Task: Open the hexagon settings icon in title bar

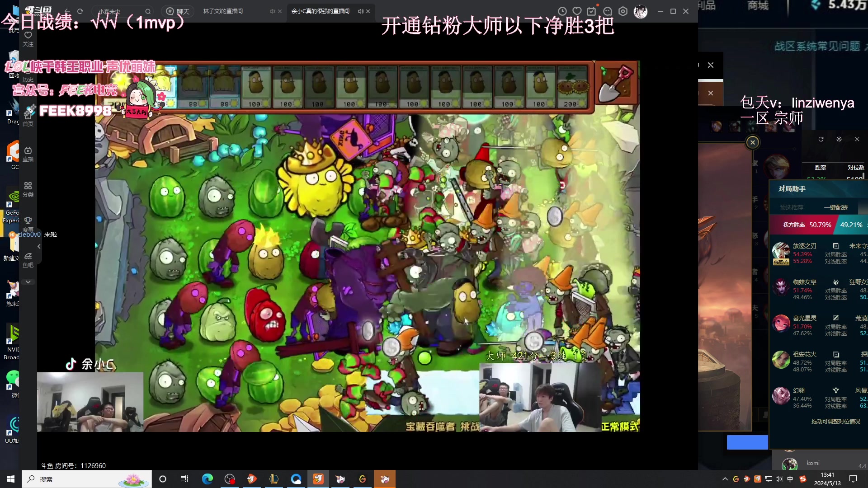Action: [623, 11]
